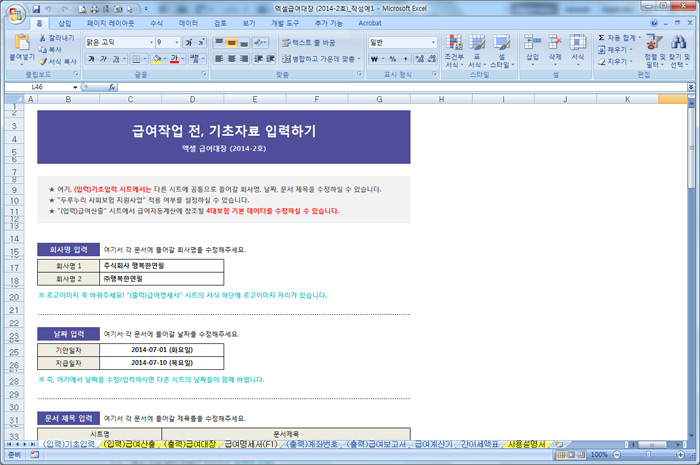700x465 pixels.
Task: Open the Office button menu
Action: coord(15,15)
